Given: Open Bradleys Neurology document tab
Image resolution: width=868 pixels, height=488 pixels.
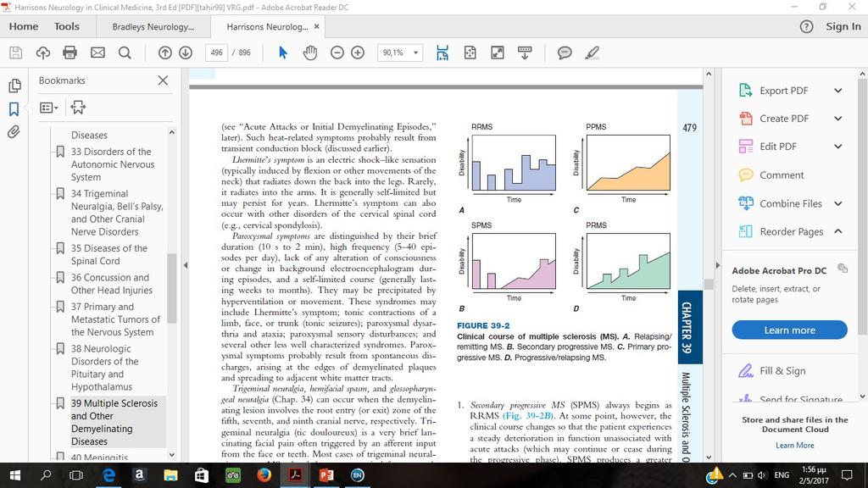Looking at the screenshot, I should [153, 26].
